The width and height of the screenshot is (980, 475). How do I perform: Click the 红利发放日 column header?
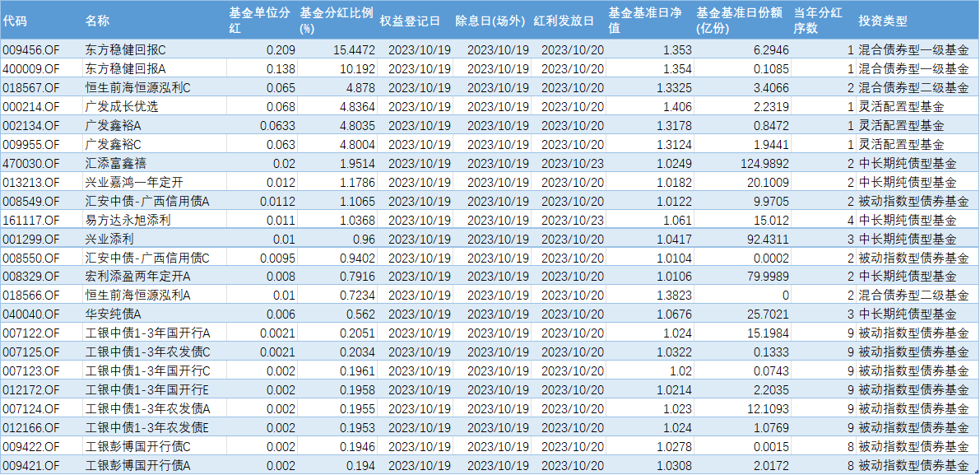[563, 21]
